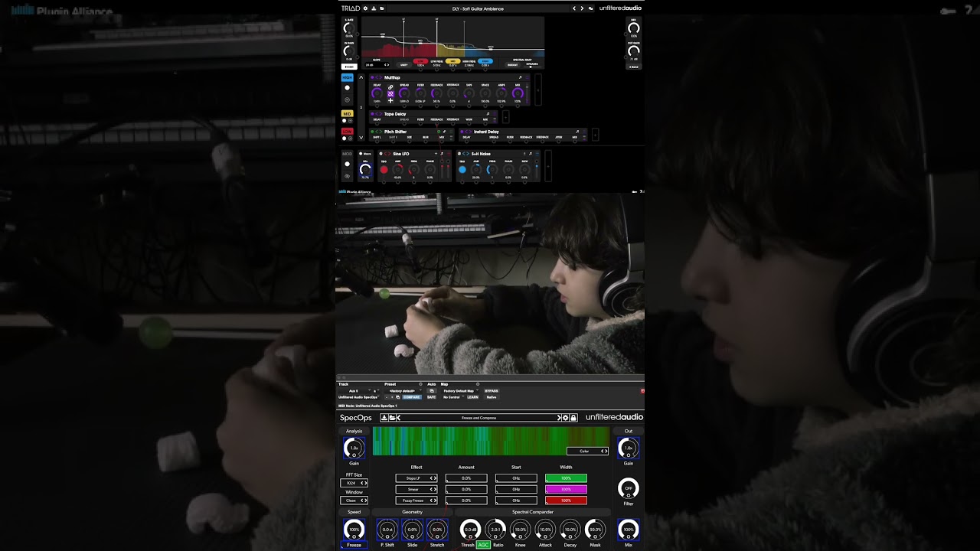The image size is (980, 551).
Task: Click the Multitap delay link icon
Action: (x=390, y=87)
